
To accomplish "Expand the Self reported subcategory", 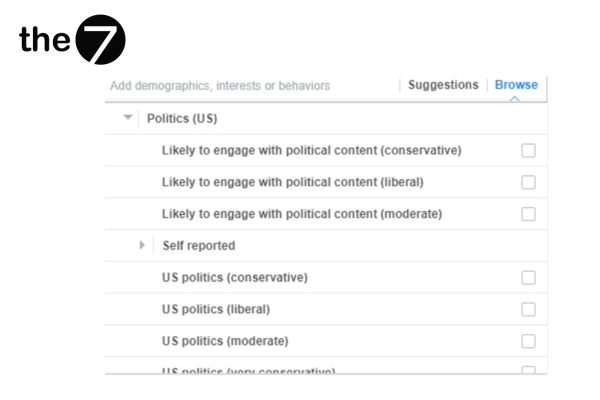I will click(x=142, y=245).
